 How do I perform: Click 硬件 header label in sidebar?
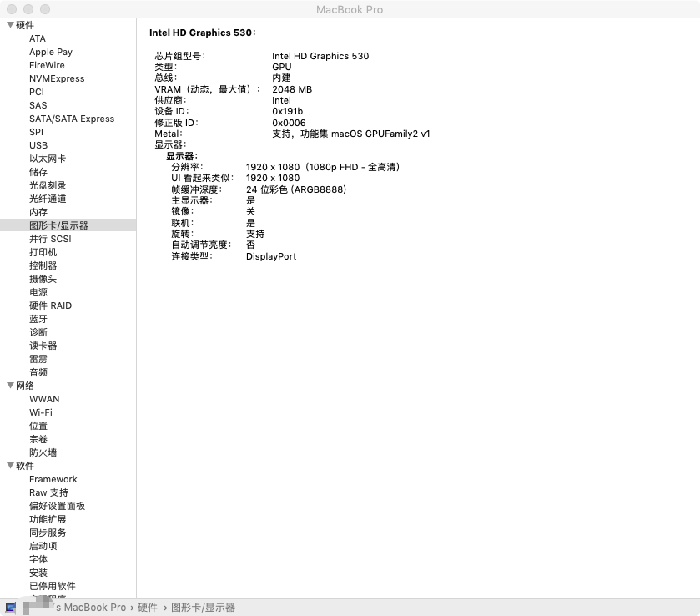pyautogui.click(x=25, y=25)
